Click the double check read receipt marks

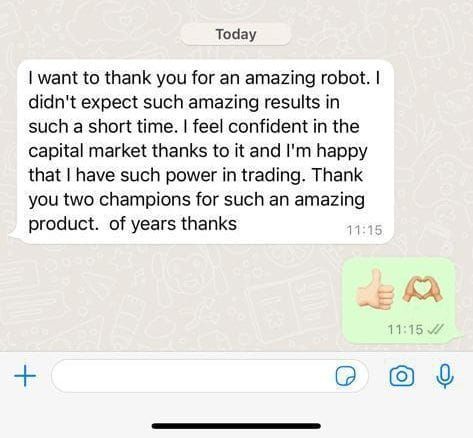click(x=436, y=329)
